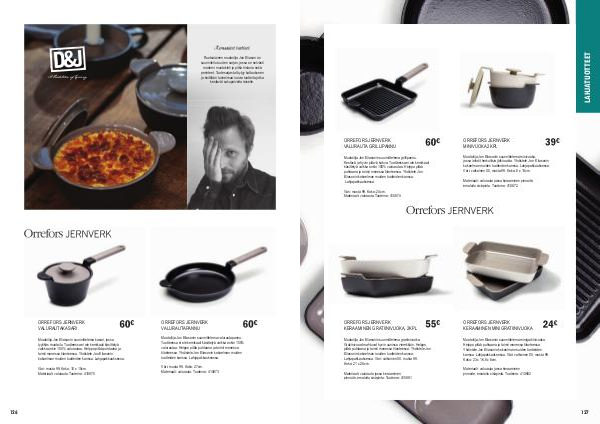The height and width of the screenshot is (424, 600).
Task: Click the square grill pan image
Action: point(385,92)
